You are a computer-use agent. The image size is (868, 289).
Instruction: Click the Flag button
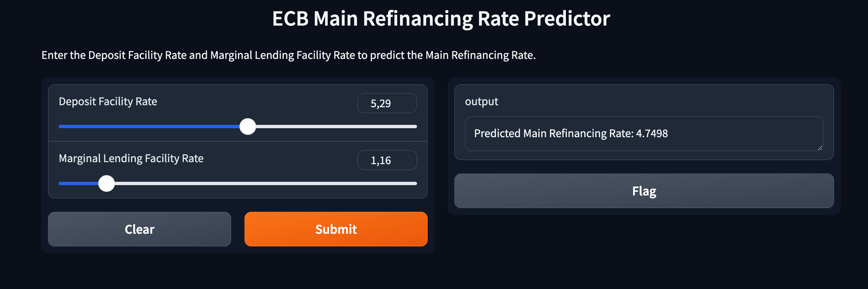(x=644, y=190)
